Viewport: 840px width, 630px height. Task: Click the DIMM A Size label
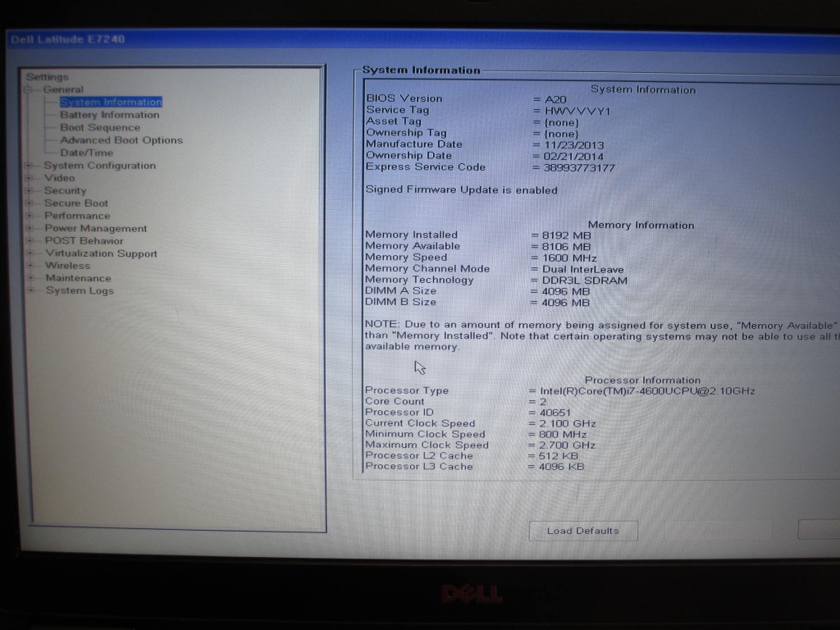400,291
